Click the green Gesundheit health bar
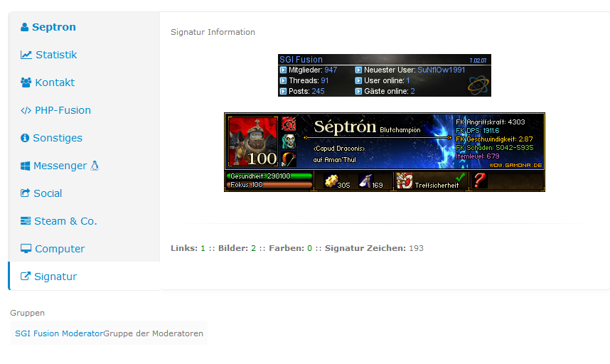This screenshot has width=610, height=364. [x=269, y=176]
